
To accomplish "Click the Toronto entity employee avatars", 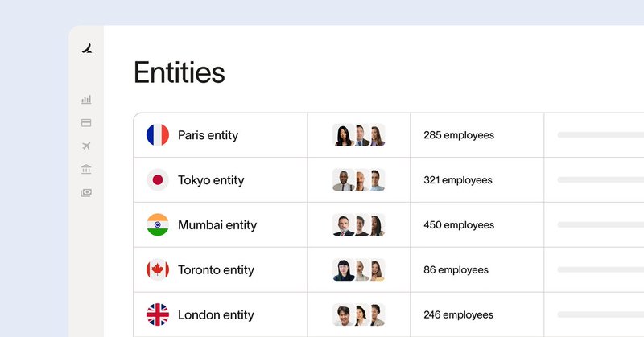I will point(358,269).
